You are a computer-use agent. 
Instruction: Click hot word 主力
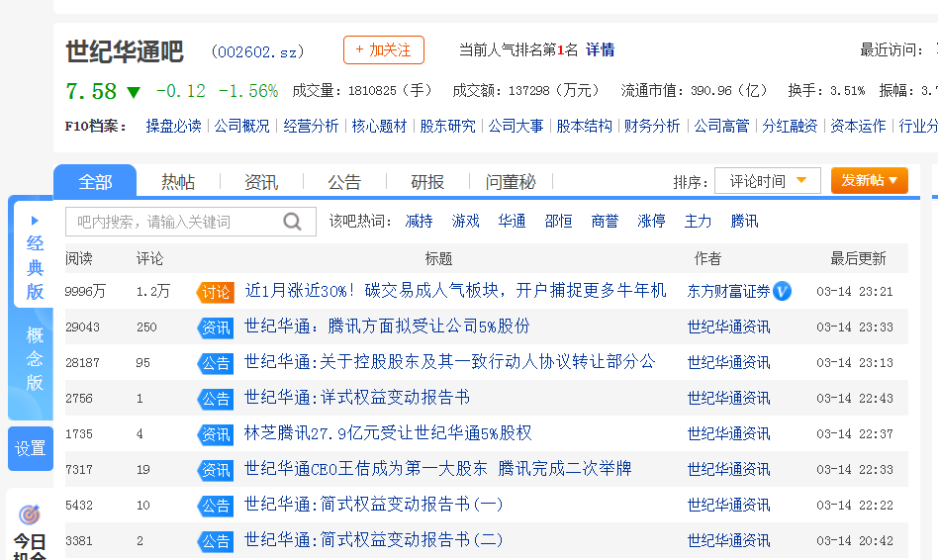[699, 222]
